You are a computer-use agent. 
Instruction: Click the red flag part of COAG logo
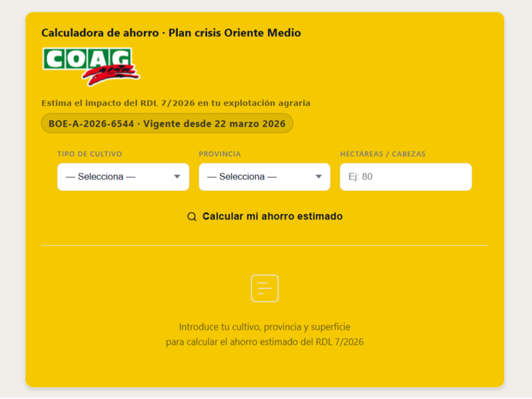[x=111, y=76]
